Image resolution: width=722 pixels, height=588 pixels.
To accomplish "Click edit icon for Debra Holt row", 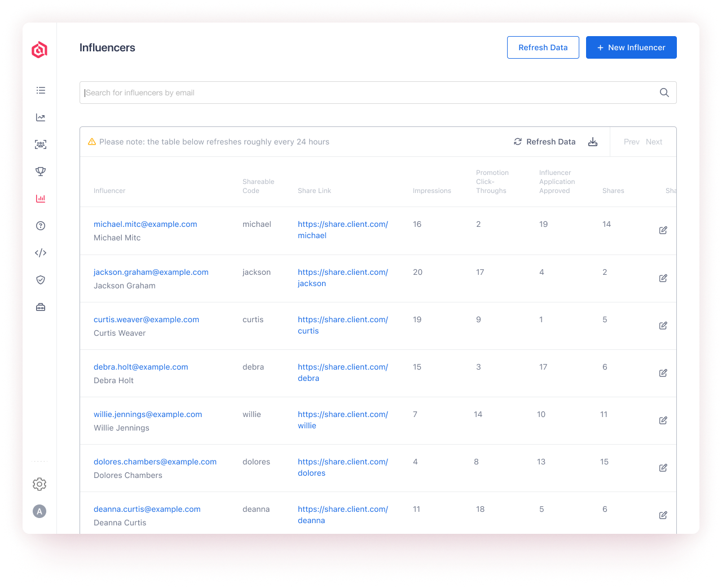I will (x=663, y=373).
